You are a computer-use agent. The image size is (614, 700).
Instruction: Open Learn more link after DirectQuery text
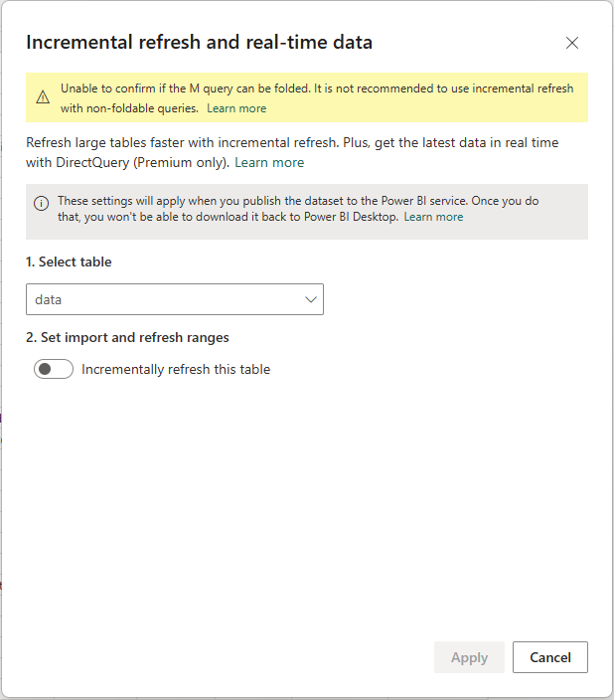pyautogui.click(x=269, y=162)
